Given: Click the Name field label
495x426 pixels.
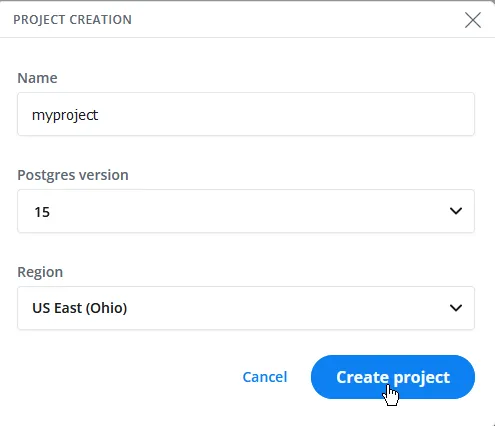Looking at the screenshot, I should coord(37,78).
